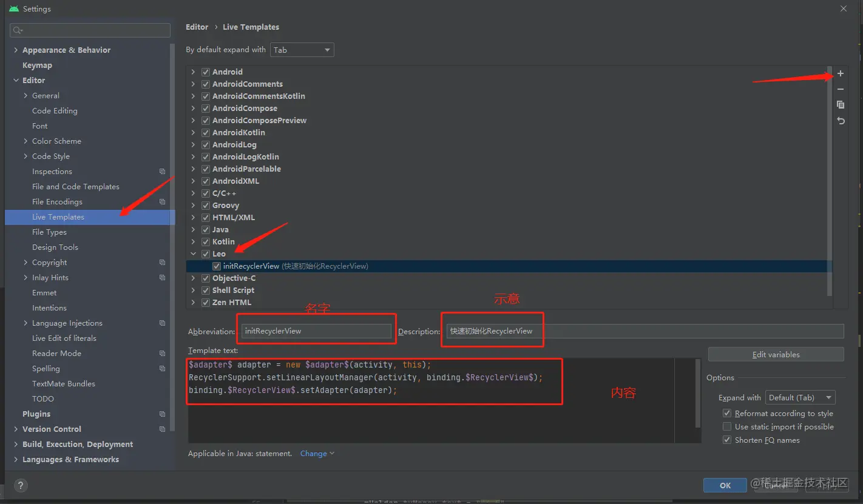This screenshot has height=504, width=863.
Task: Uncheck the Android template group checkbox
Action: 206,72
